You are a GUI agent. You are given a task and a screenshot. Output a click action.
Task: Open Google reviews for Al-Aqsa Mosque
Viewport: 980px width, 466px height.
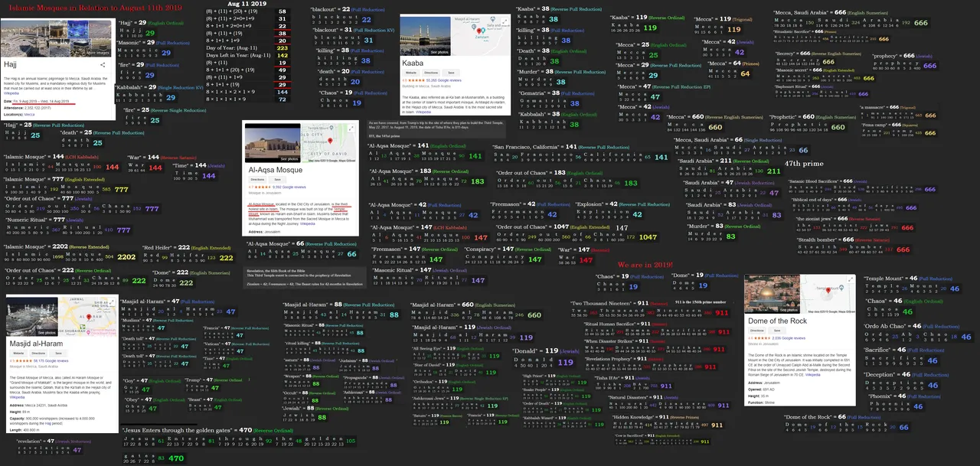[x=289, y=187]
